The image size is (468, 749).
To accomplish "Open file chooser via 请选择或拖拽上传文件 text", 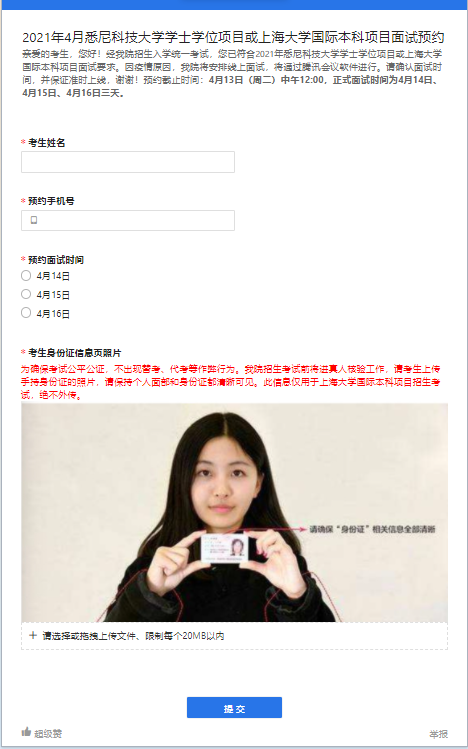I will [x=133, y=636].
